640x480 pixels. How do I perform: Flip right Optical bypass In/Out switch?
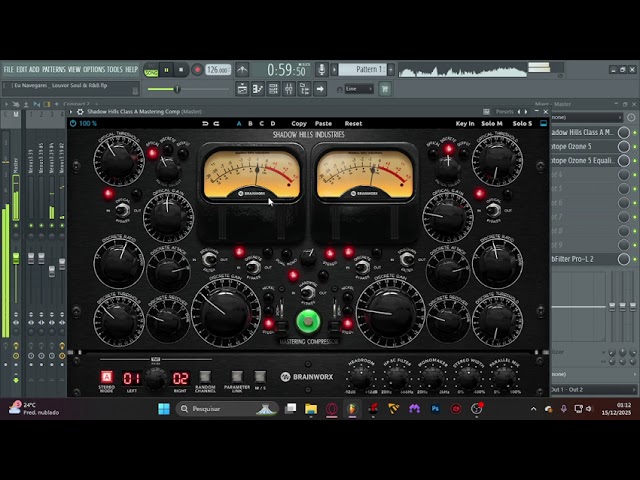(493, 210)
